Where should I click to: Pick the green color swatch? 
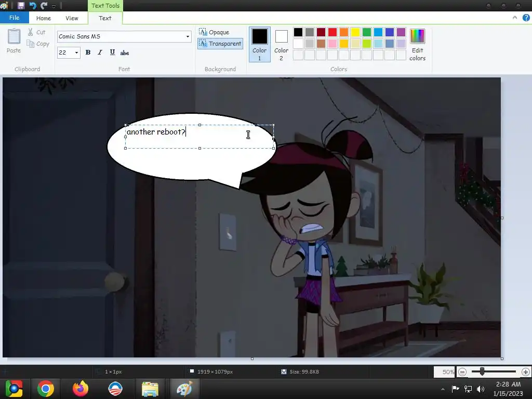pos(366,32)
